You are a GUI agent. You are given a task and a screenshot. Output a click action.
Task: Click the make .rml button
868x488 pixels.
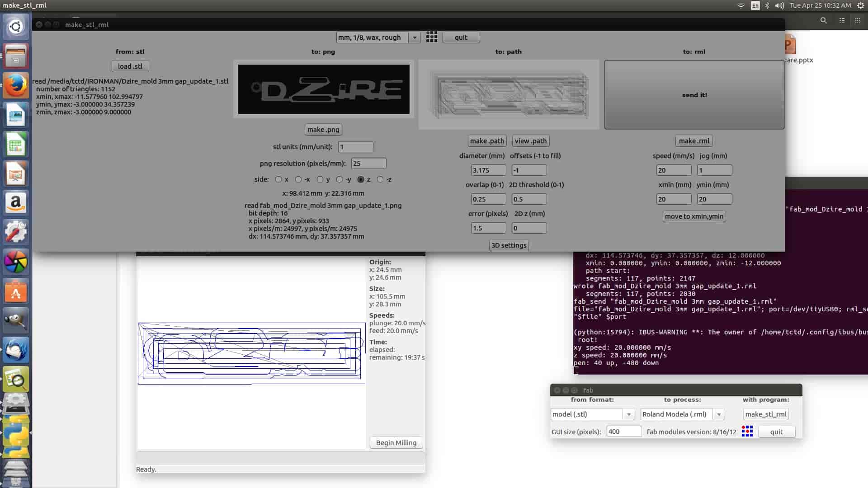(x=694, y=141)
